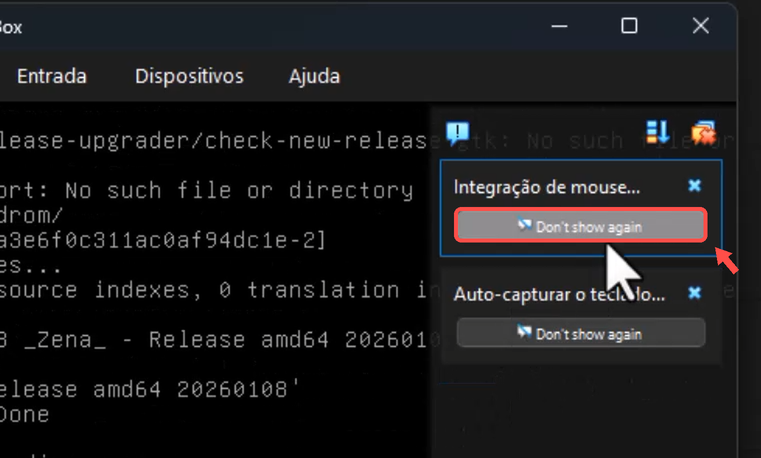
Task: Click the 'Done' terminal line
Action: coord(25,415)
